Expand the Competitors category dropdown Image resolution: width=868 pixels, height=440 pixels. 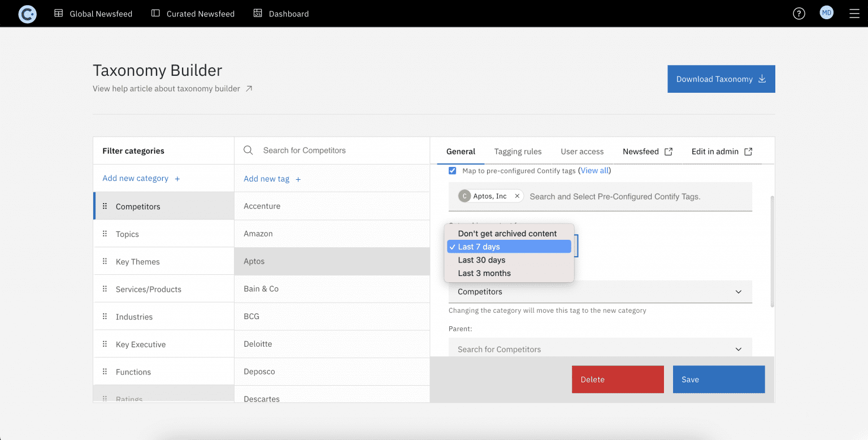point(600,292)
